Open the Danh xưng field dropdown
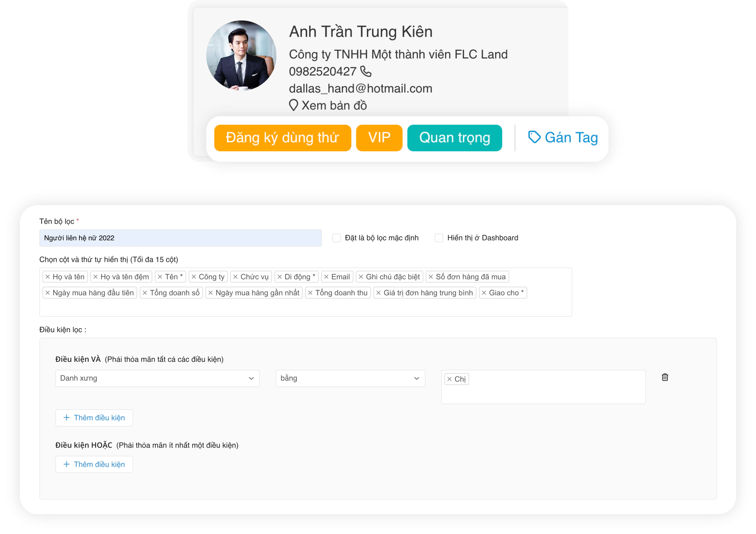 point(157,378)
